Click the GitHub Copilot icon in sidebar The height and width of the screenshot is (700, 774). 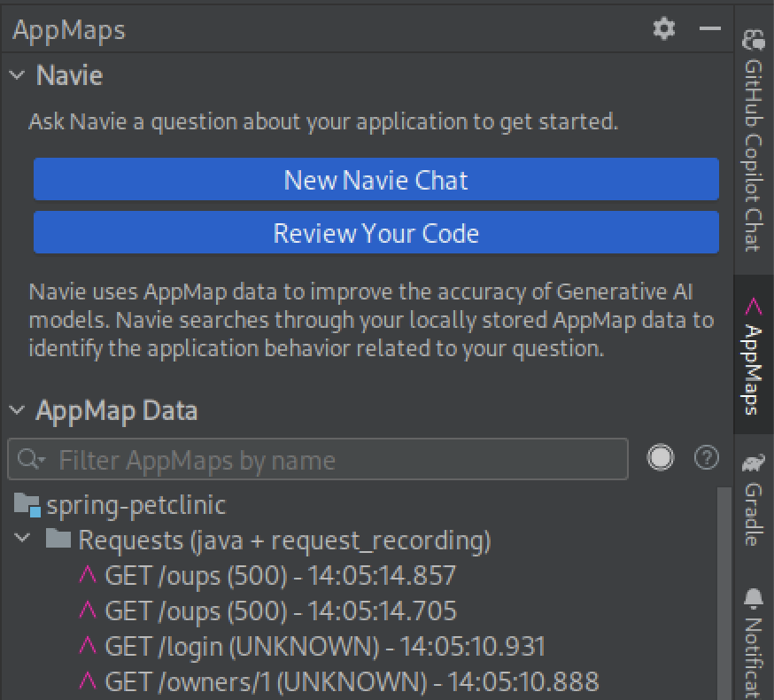[x=754, y=41]
